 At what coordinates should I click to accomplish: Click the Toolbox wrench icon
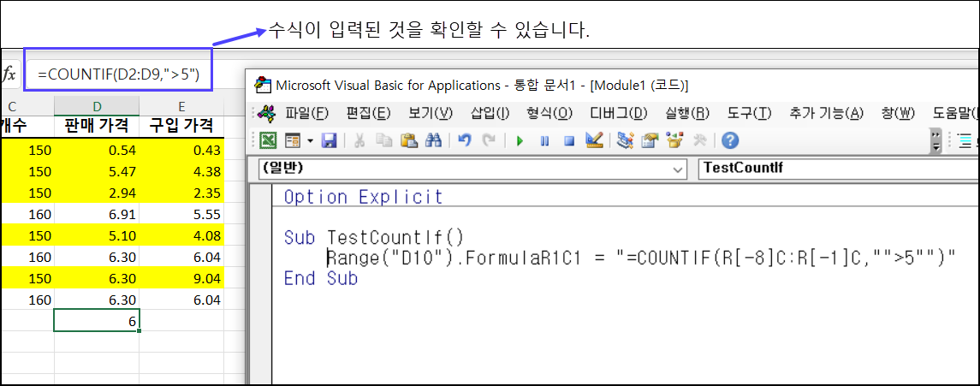700,141
